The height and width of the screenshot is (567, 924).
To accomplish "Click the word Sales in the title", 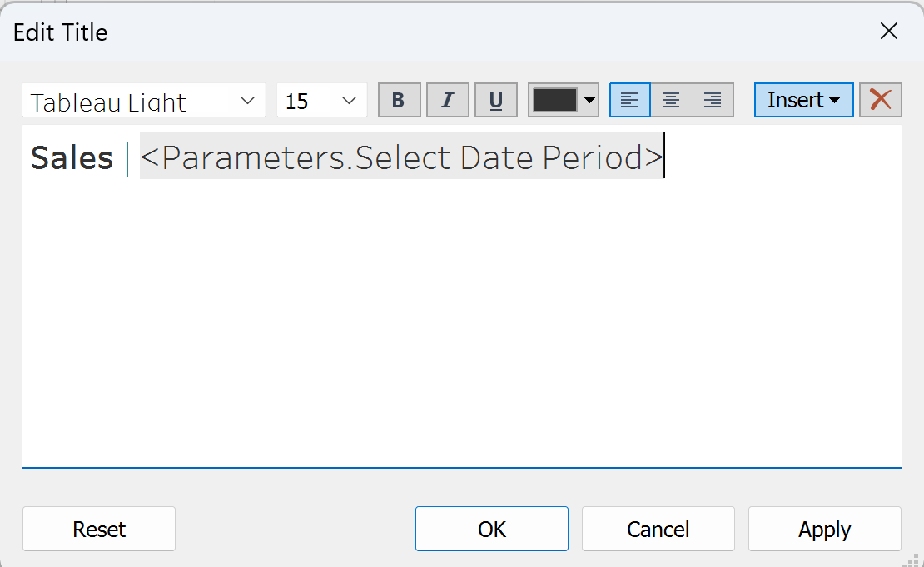I will (72, 157).
